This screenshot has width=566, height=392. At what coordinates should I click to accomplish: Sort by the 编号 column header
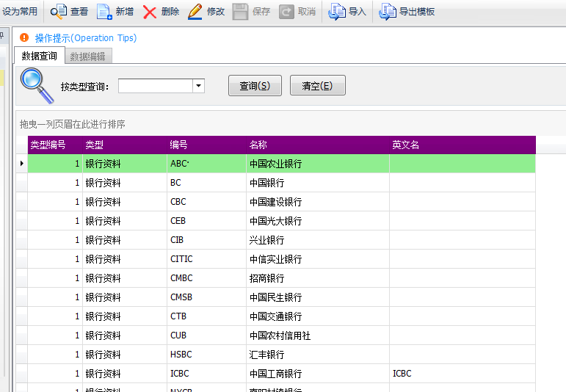click(x=207, y=145)
